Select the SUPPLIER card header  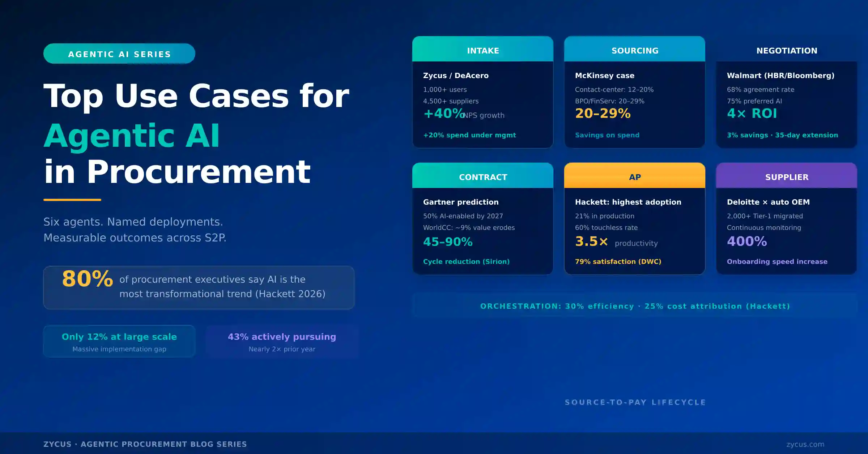[x=787, y=177]
